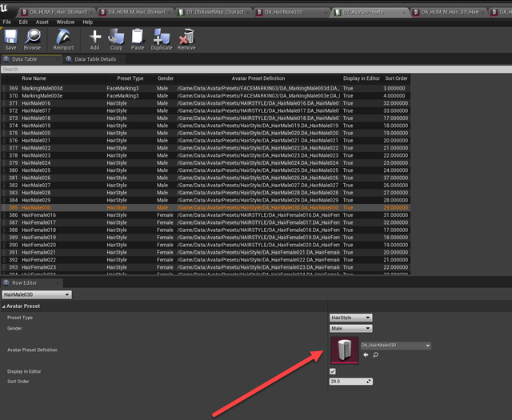Click the Row Editor tab icon

point(6,283)
